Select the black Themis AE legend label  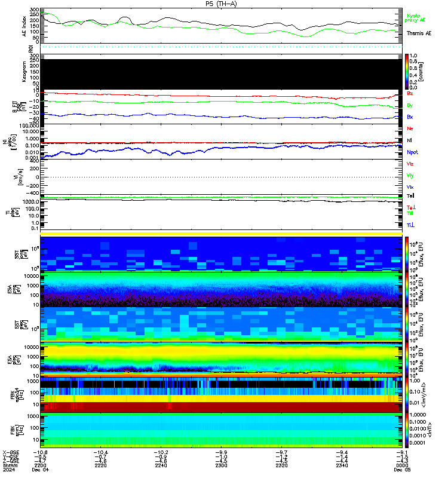tap(419, 33)
